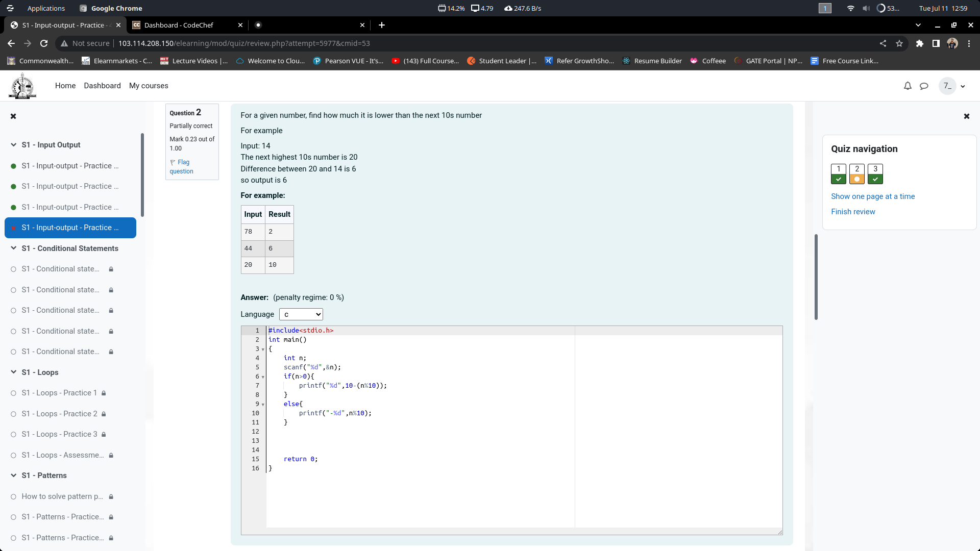Close the right quiz navigation drawer
The width and height of the screenshot is (980, 551).
966,116
